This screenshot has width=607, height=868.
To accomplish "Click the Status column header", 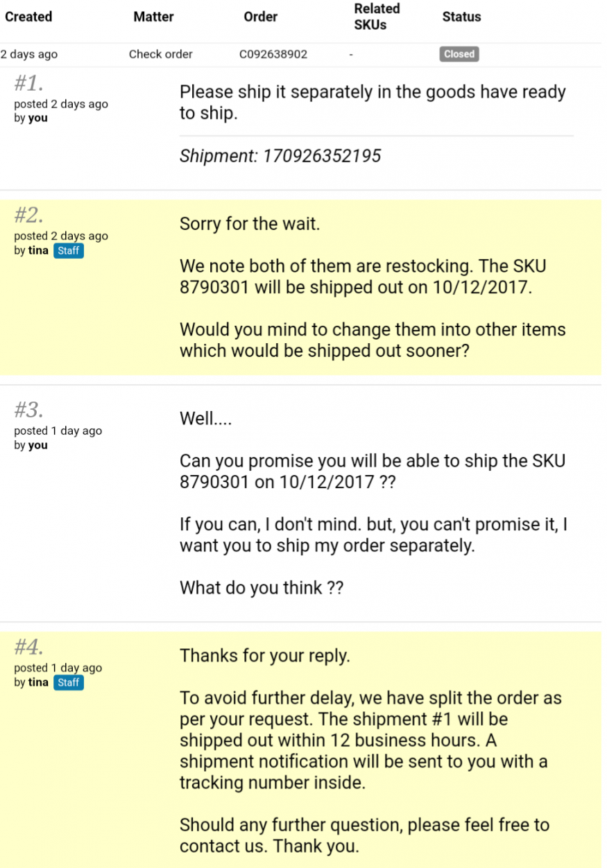I will pos(461,17).
